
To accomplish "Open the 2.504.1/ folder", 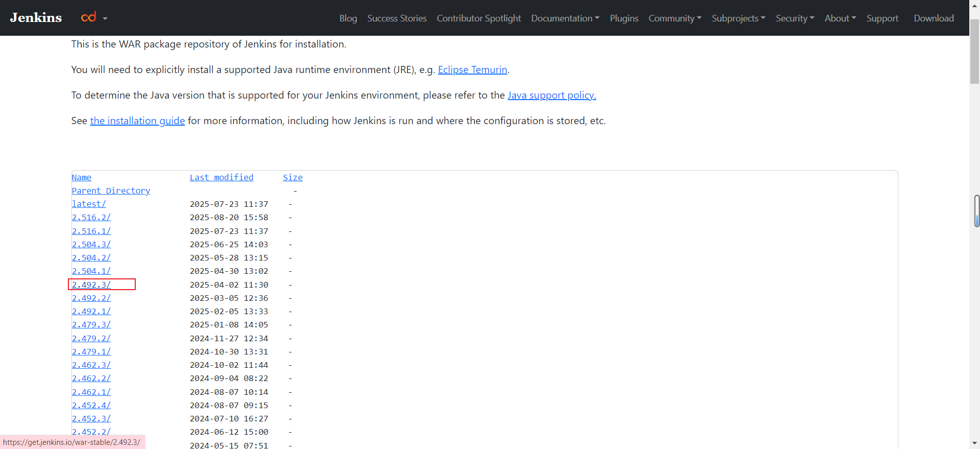I will [91, 271].
